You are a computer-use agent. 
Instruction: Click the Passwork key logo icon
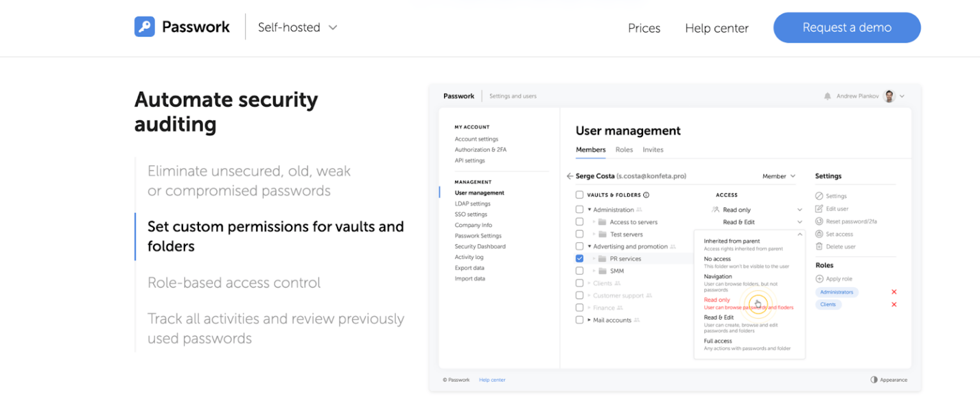pos(144,27)
